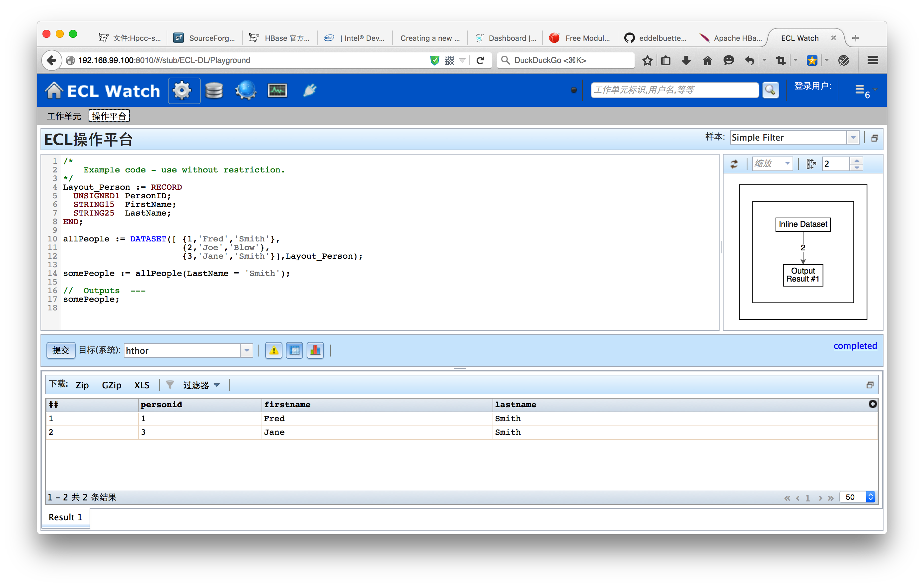Refresh the graph view
924x587 pixels.
tap(734, 164)
